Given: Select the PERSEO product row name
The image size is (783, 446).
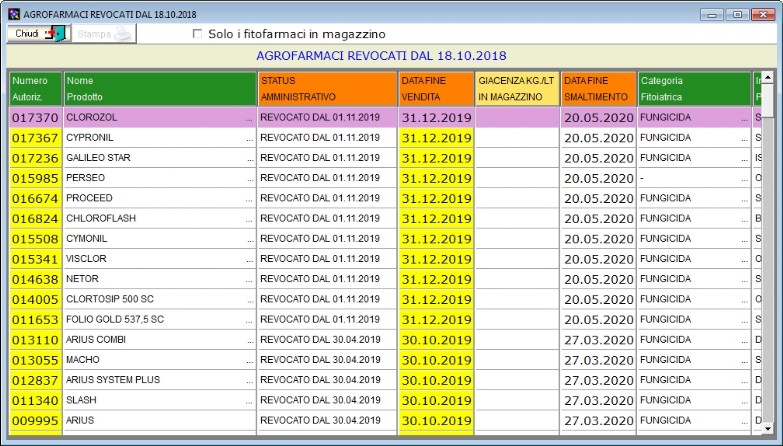Looking at the screenshot, I should tap(85, 178).
